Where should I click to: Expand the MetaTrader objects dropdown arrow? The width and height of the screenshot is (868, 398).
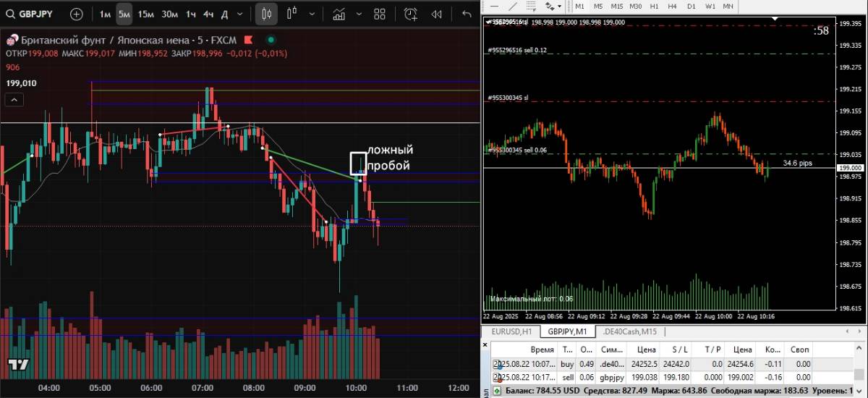click(559, 6)
